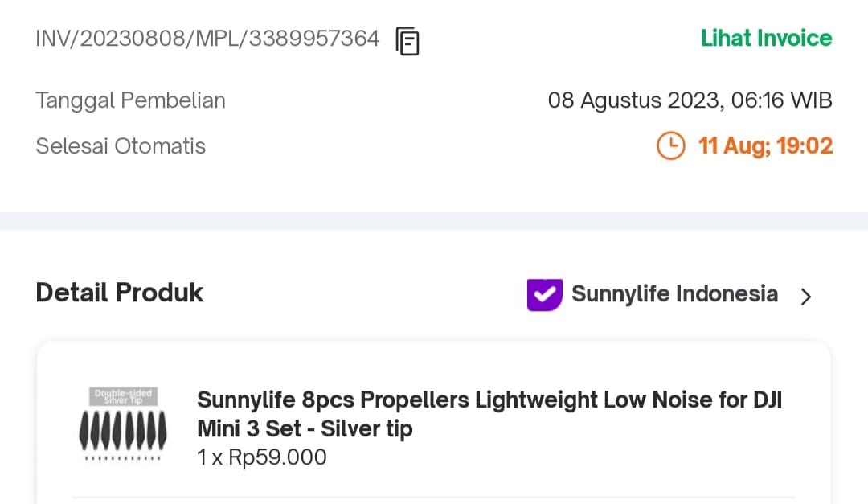Click the Tanggal Pembelian label

click(131, 100)
